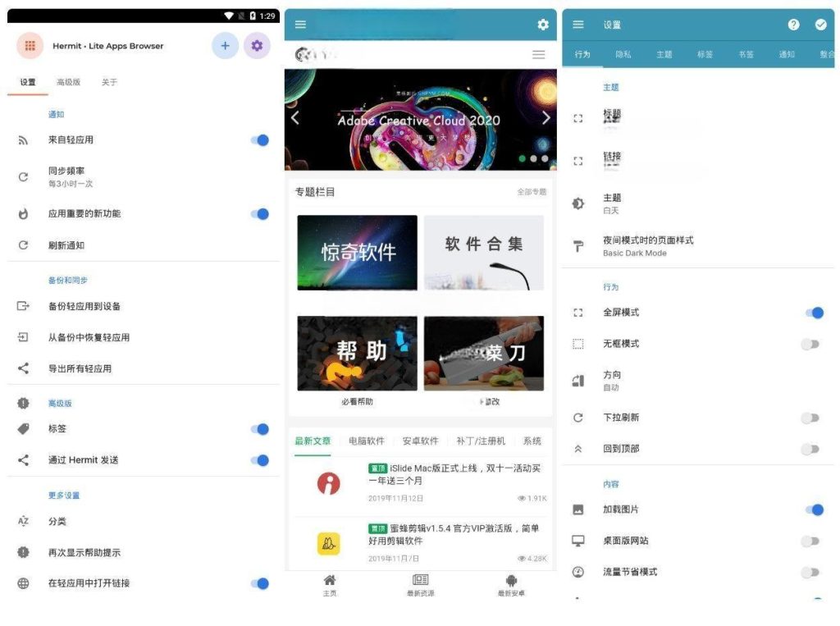The height and width of the screenshot is (626, 840).
Task: Enable 流量节省模式 switch
Action: pos(810,572)
